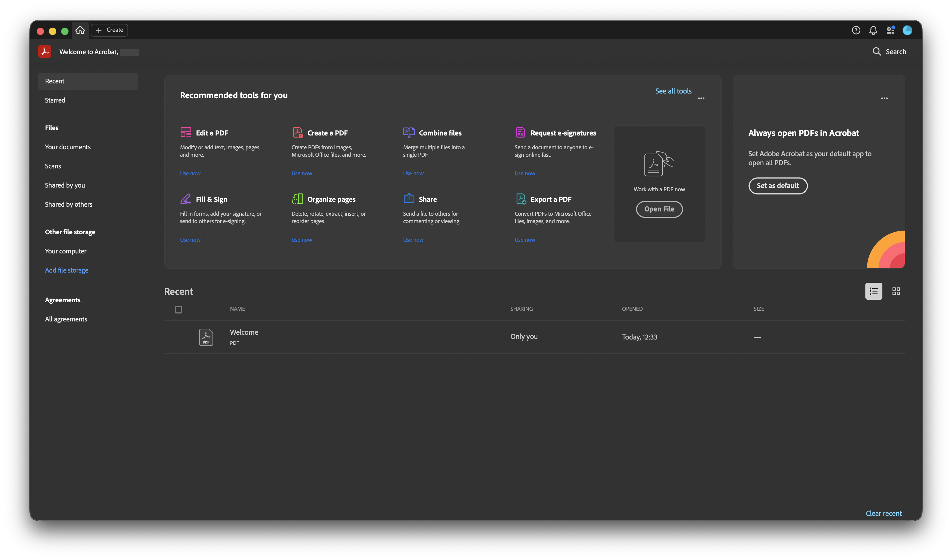Sort Recent list by the SHARING column
The height and width of the screenshot is (560, 952).
(521, 309)
